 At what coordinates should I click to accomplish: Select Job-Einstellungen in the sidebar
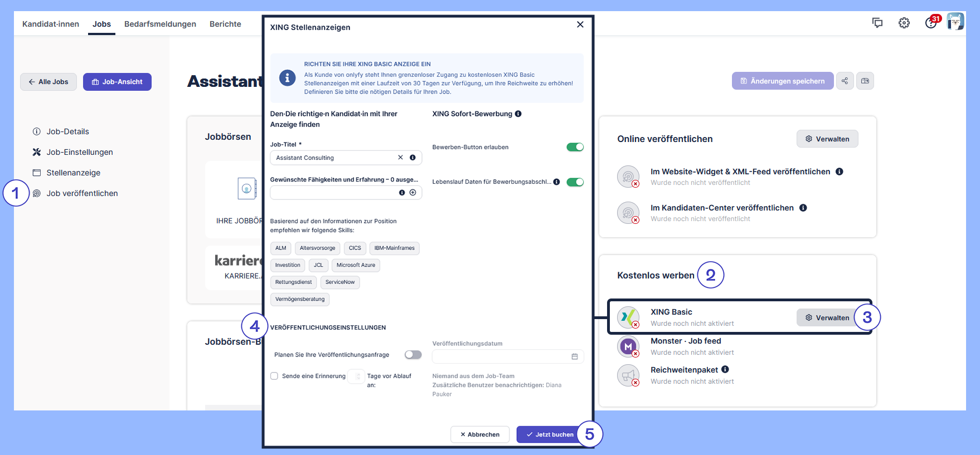(x=79, y=152)
